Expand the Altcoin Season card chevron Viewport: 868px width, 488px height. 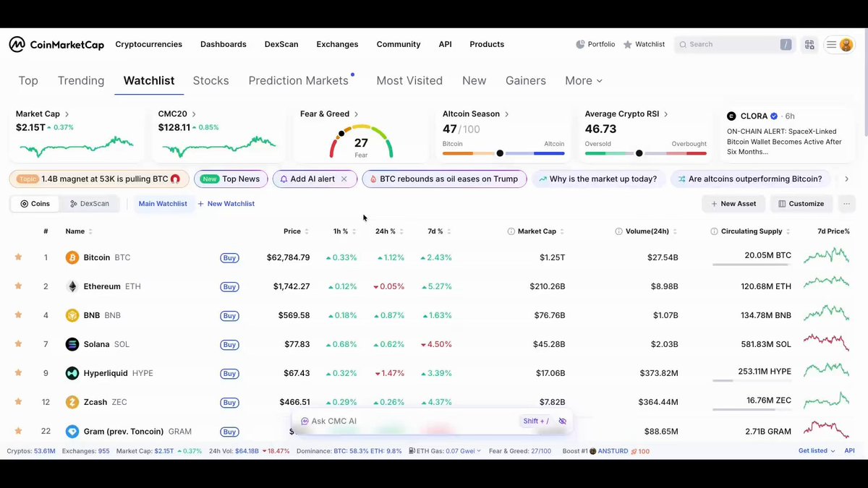point(507,114)
